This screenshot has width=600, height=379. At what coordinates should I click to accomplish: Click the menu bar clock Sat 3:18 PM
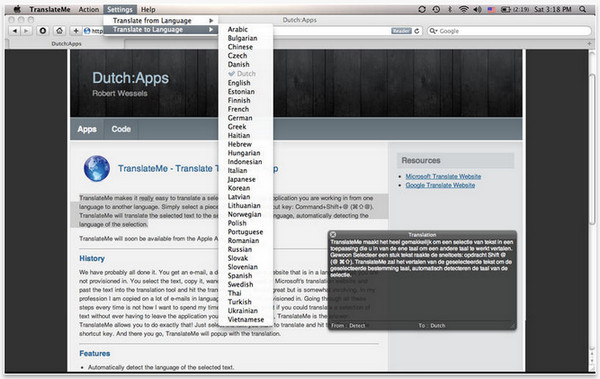(553, 9)
